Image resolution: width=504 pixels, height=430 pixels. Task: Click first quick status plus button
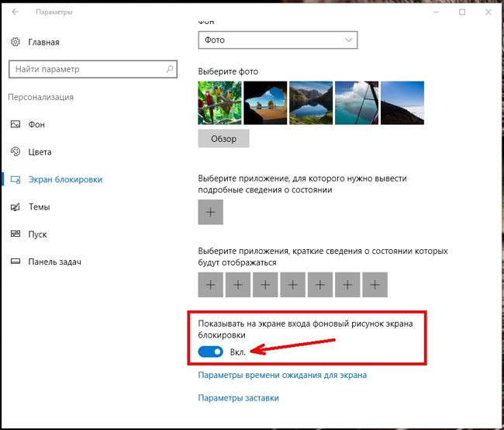tap(211, 285)
